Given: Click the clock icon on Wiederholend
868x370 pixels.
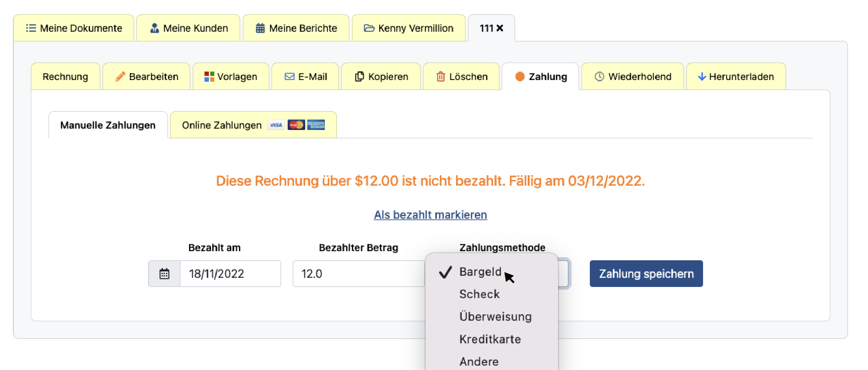Looking at the screenshot, I should [599, 77].
